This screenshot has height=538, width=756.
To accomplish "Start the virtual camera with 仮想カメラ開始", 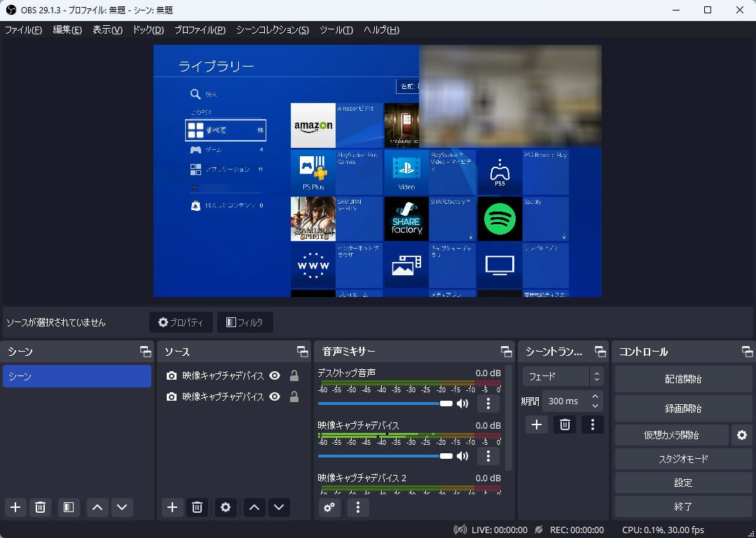I will pyautogui.click(x=672, y=435).
